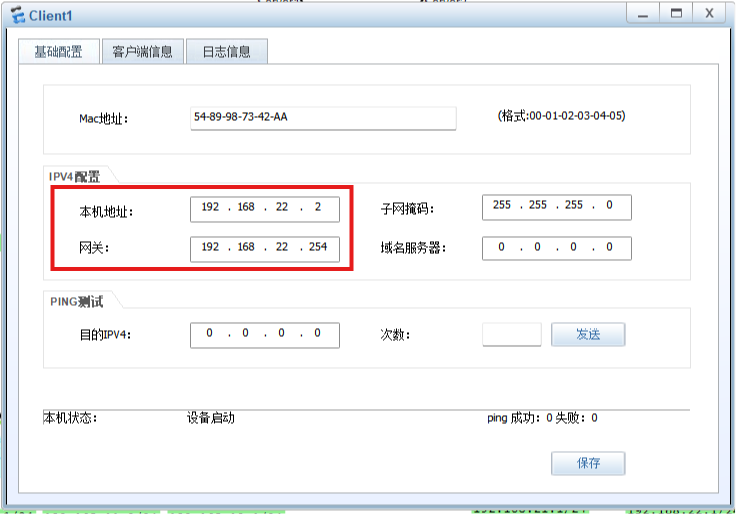
Task: Click the Client1 window title icon
Action: (x=18, y=15)
